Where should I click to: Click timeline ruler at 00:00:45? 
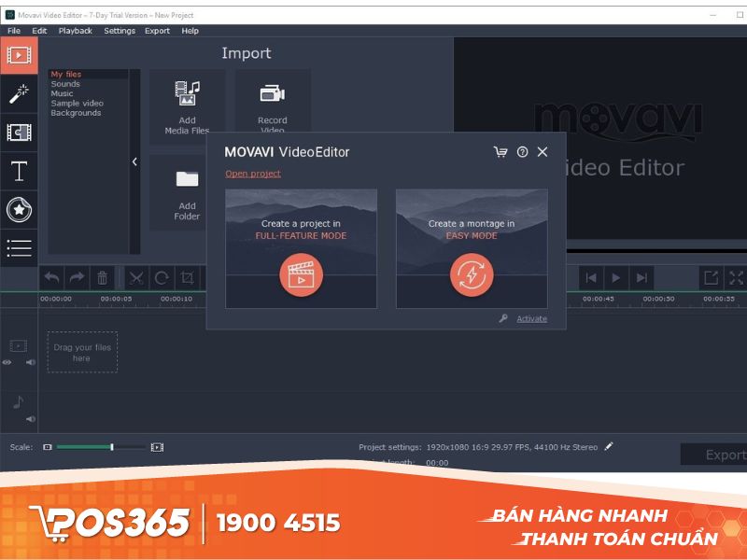599,299
